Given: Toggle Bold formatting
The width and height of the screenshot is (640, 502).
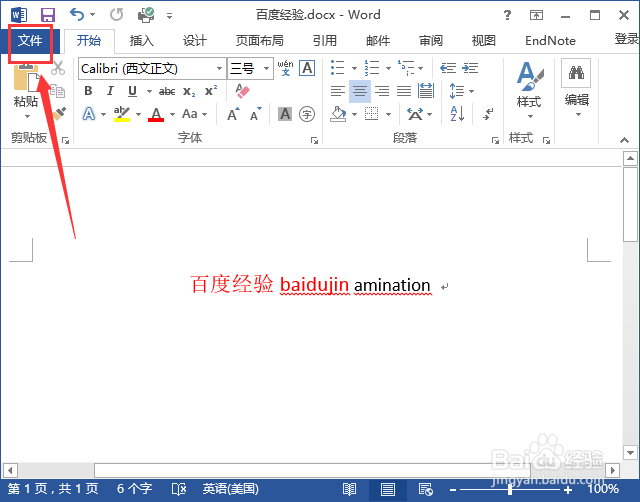Looking at the screenshot, I should [x=88, y=91].
